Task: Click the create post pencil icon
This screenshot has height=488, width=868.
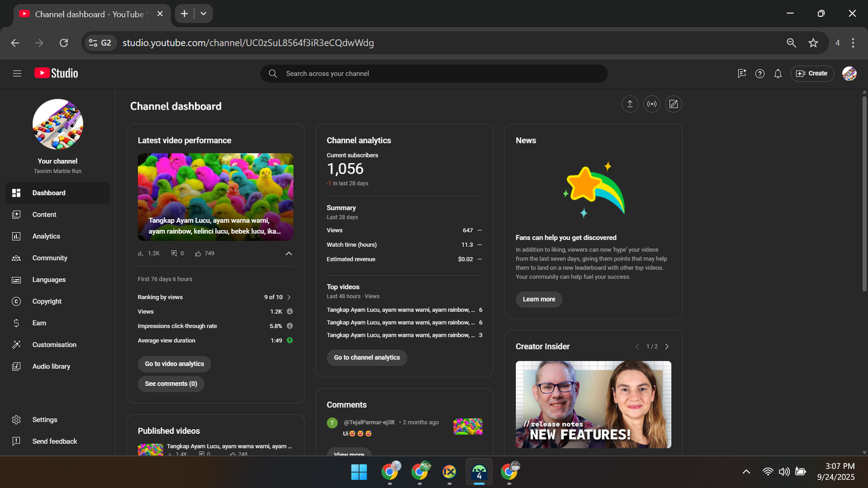Action: click(x=673, y=104)
